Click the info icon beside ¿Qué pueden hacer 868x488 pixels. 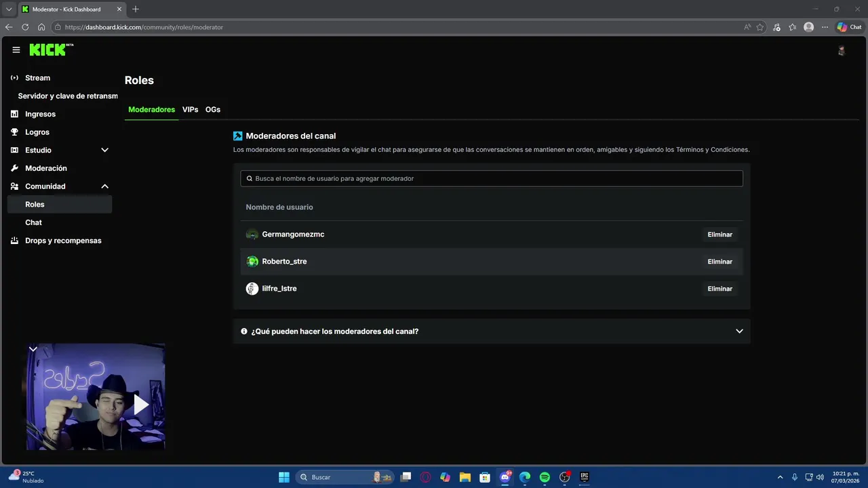pos(244,331)
